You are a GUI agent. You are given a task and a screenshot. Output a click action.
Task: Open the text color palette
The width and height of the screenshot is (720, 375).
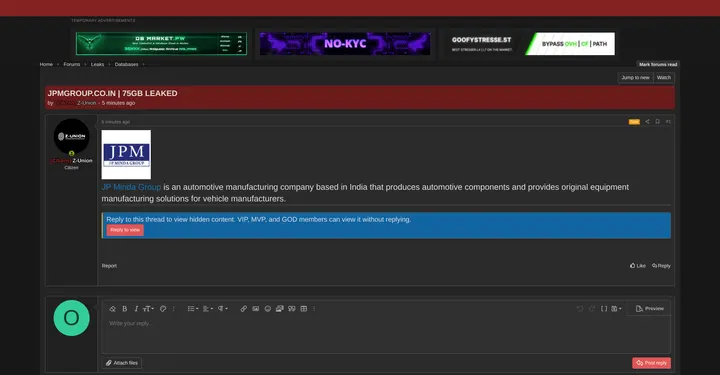[x=163, y=309]
